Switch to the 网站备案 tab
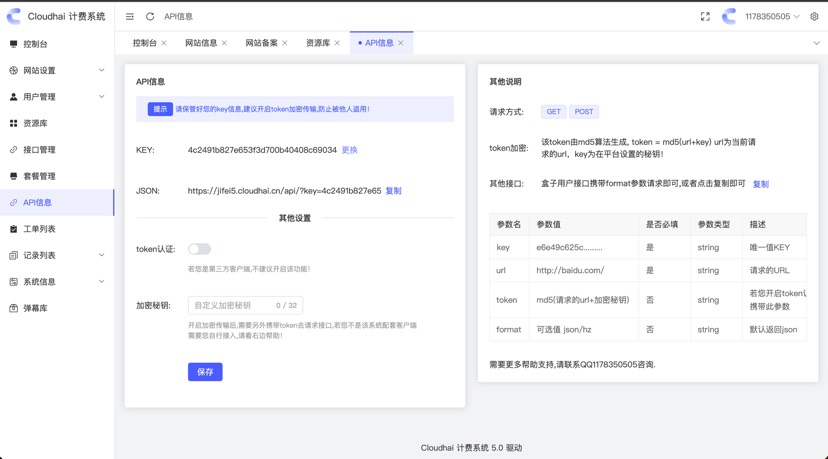This screenshot has width=828, height=459. point(261,43)
